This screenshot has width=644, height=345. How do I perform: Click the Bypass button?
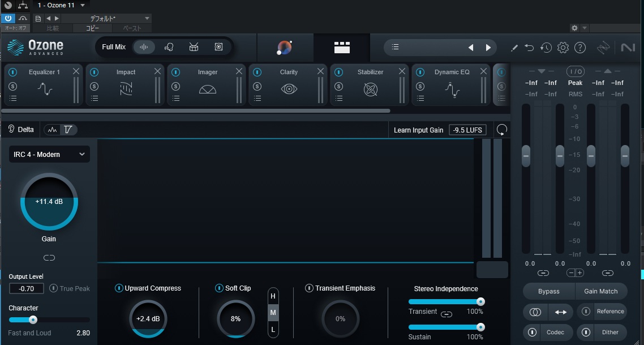548,291
